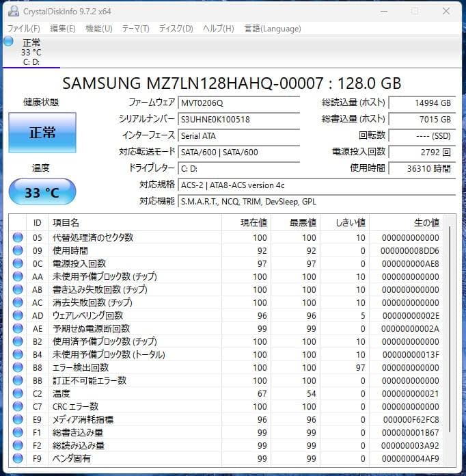Click the standard field ACS-2 | ATA8-ACS version 4c
Screen dimensions: 466x476
pos(317,185)
